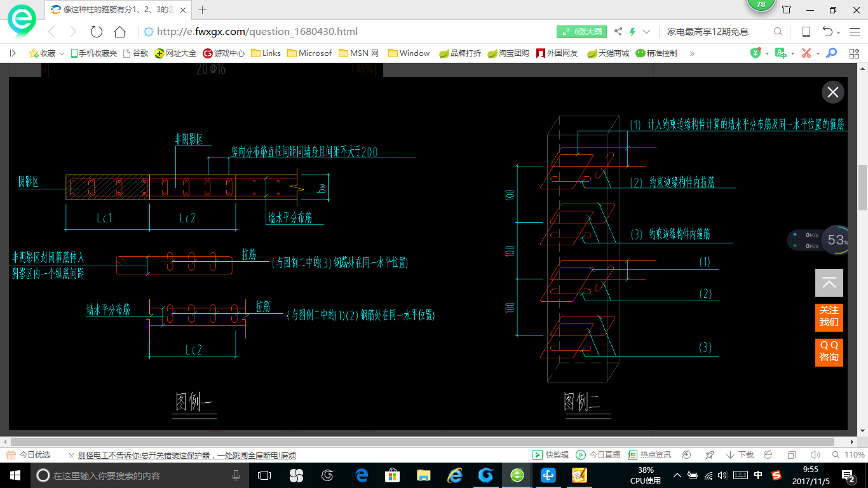The height and width of the screenshot is (488, 868).
Task: Click 今日优选 in status bar
Action: pyautogui.click(x=29, y=455)
